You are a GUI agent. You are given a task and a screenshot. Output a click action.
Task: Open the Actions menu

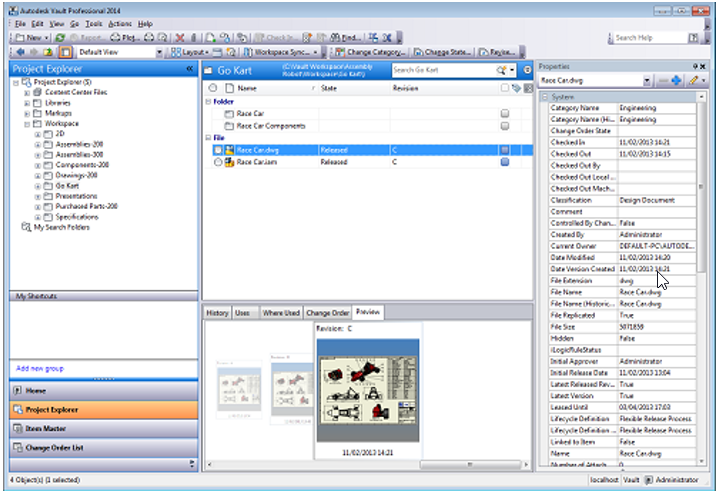pos(120,23)
